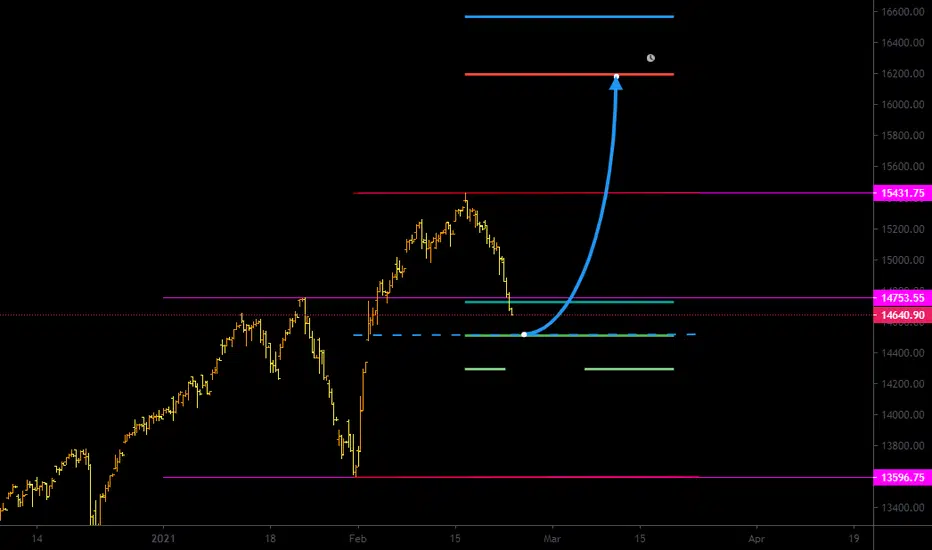932x550 pixels.
Task: Click the 15000.00 price axis value
Action: [x=902, y=260]
